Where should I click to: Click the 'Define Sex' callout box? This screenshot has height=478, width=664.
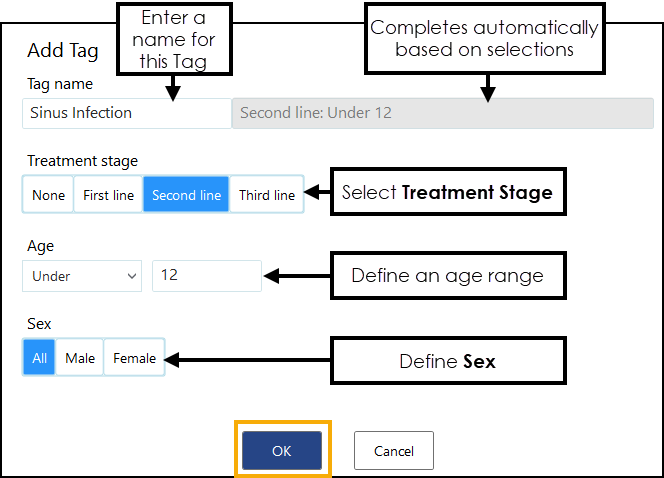coord(446,360)
